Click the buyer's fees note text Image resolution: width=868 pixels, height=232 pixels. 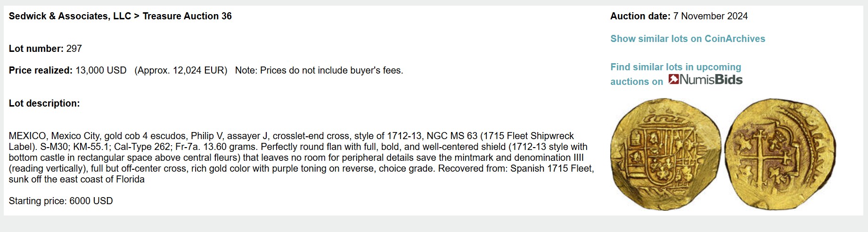(x=319, y=70)
